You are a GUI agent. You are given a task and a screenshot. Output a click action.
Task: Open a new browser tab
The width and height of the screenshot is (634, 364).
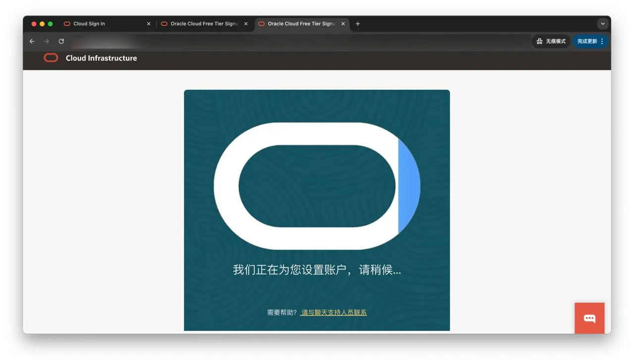coord(358,24)
